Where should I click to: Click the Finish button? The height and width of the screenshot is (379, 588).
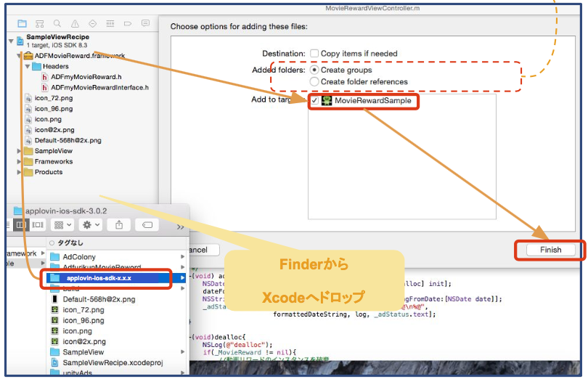[x=550, y=250]
